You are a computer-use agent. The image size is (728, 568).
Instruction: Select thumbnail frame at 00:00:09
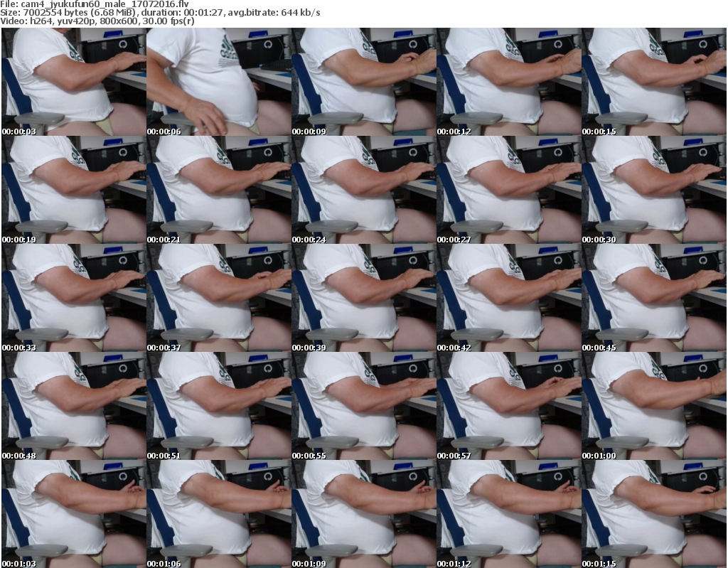tap(364, 82)
